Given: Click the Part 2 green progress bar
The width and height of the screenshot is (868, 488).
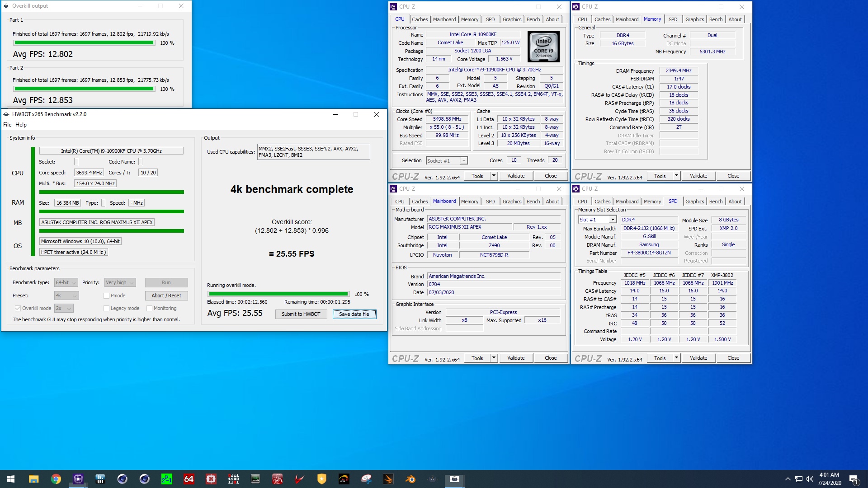Looking at the screenshot, I should tap(84, 89).
